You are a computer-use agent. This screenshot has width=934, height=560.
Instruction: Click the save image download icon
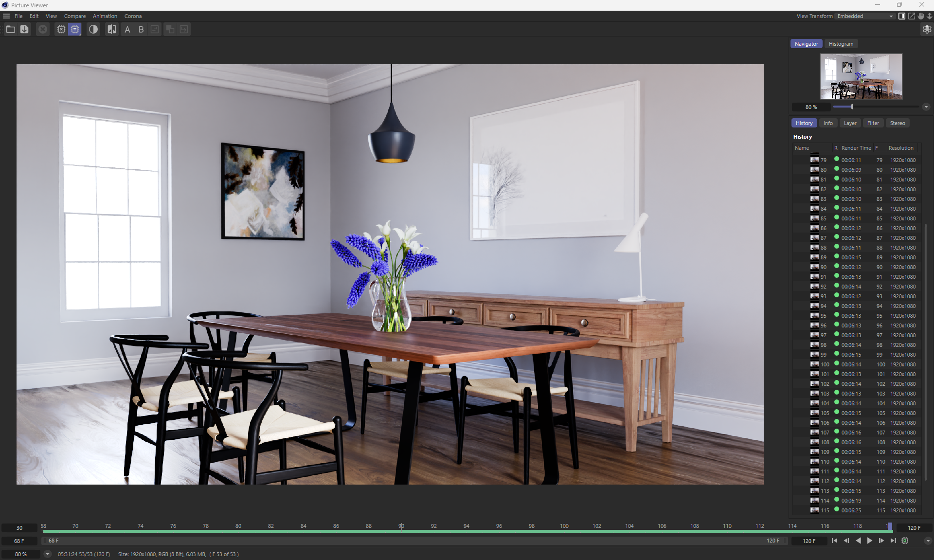[24, 29]
